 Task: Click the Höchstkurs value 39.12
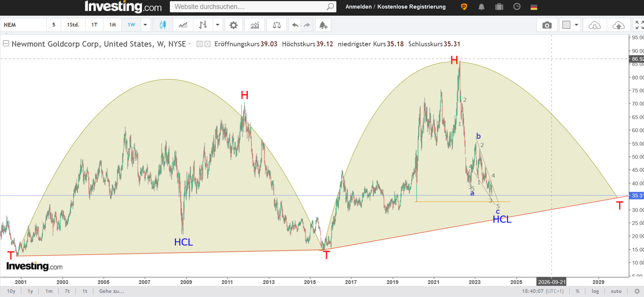(324, 44)
